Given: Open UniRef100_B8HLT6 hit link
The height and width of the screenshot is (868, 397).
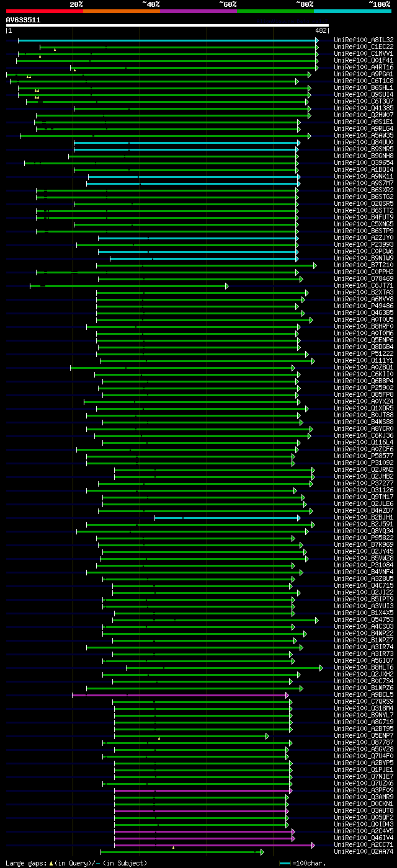Looking at the screenshot, I should [364, 667].
